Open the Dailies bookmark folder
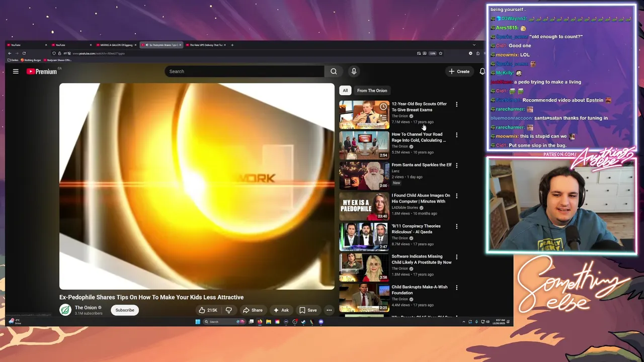Viewport: 644px width, 362px height. point(13,60)
